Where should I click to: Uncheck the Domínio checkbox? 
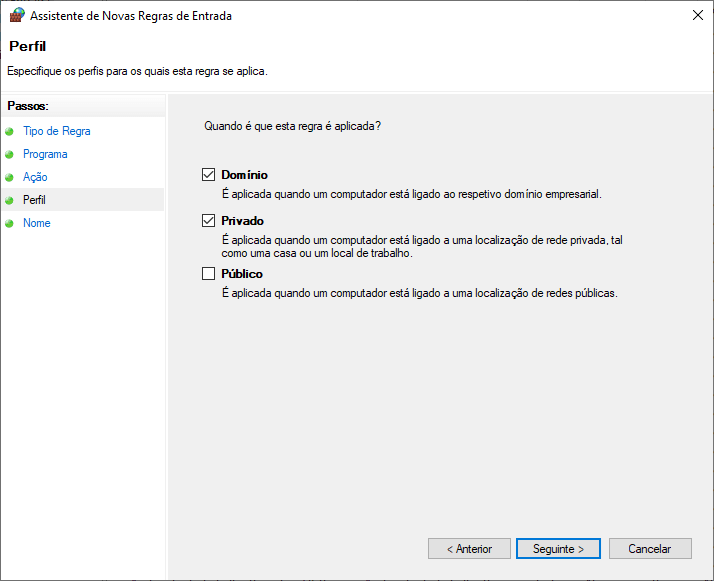(209, 175)
